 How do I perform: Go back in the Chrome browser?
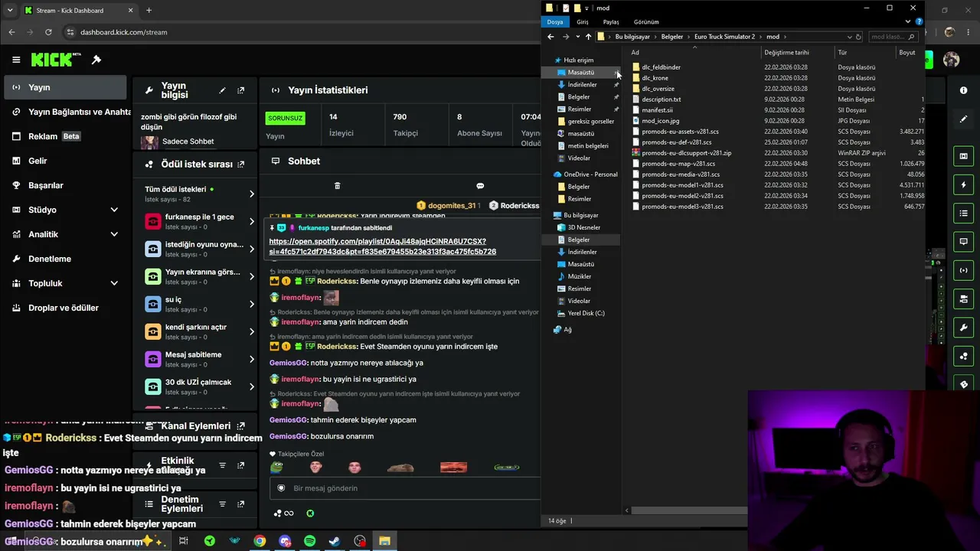pyautogui.click(x=11, y=32)
